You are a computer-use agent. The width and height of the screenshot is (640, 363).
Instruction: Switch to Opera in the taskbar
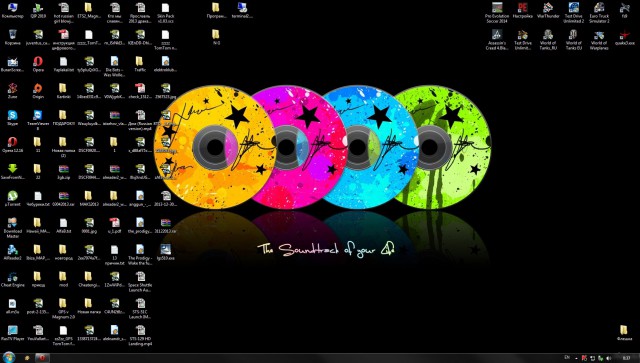(42, 358)
